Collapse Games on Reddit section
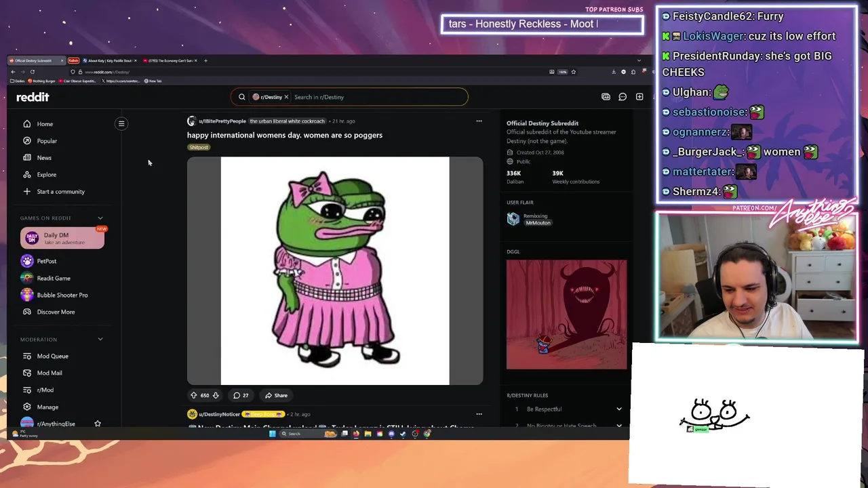Viewport: 868px width, 488px height. click(100, 218)
